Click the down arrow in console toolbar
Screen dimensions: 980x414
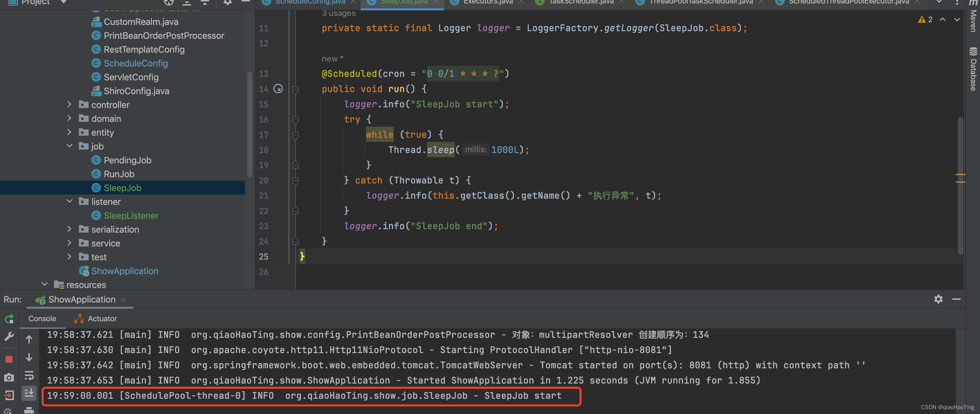[x=29, y=357]
